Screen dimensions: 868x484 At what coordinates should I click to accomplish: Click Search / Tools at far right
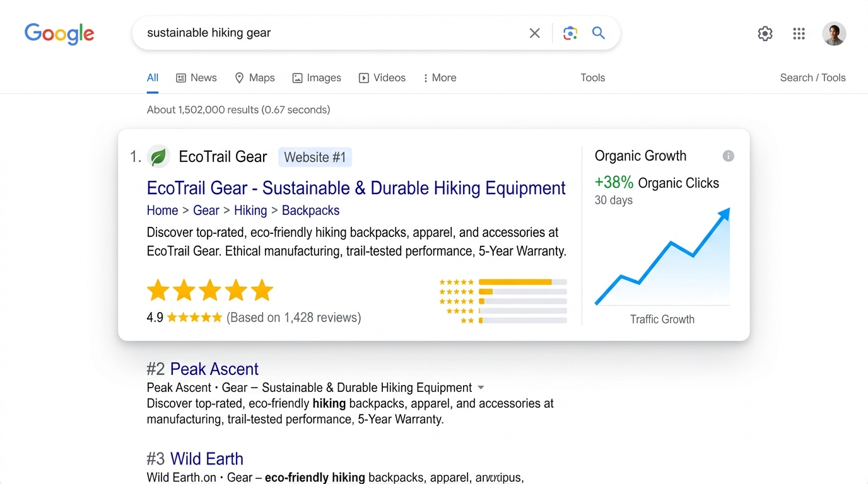click(812, 78)
